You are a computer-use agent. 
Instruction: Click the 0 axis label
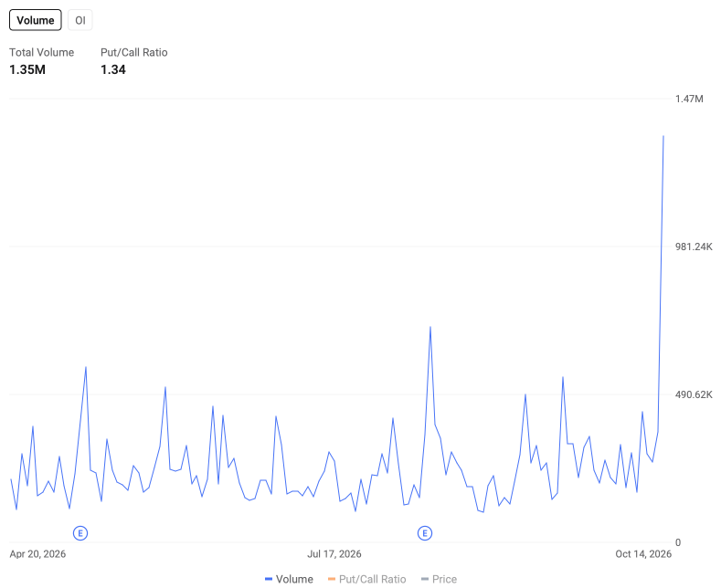(x=678, y=542)
